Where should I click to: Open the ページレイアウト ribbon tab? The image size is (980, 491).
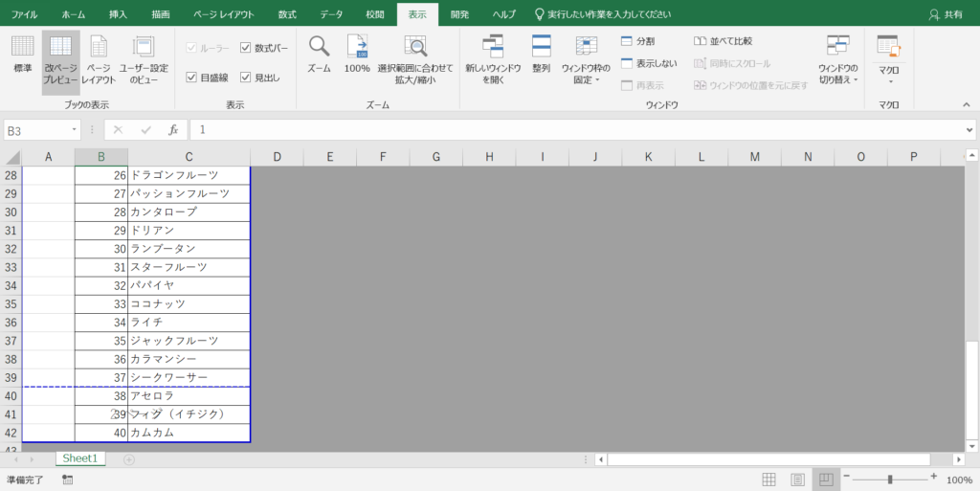click(x=223, y=13)
